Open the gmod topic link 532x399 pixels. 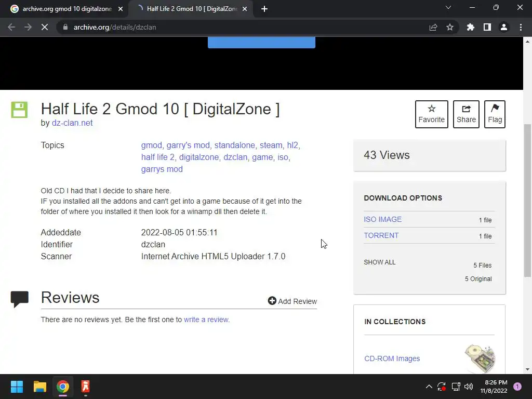(x=151, y=145)
